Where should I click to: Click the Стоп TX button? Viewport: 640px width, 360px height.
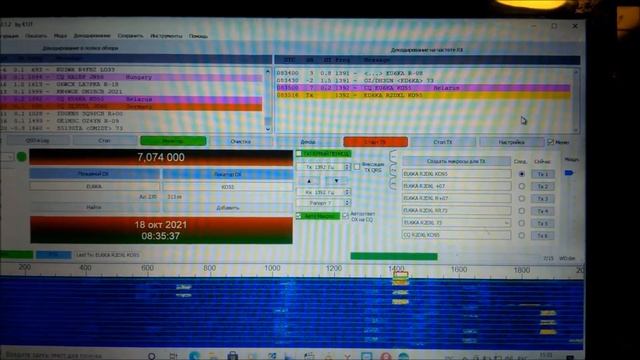[x=443, y=142]
